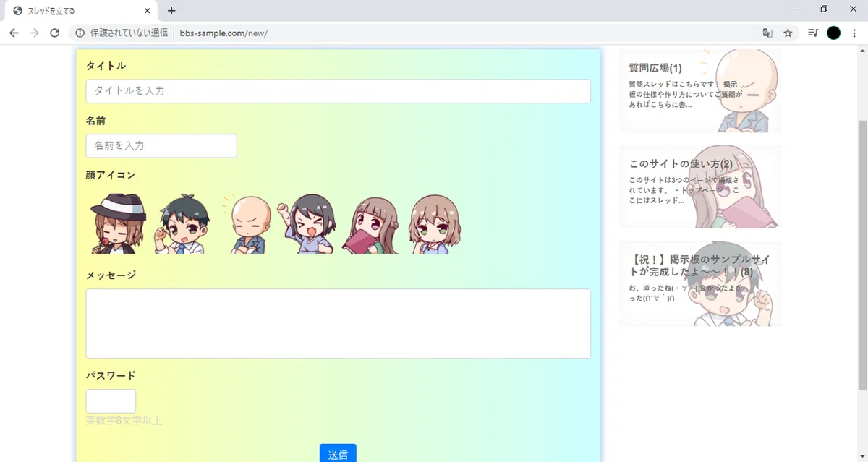Open the 掲示板のサンプルサイトが完成 thread card
The image size is (868, 462).
699,283
